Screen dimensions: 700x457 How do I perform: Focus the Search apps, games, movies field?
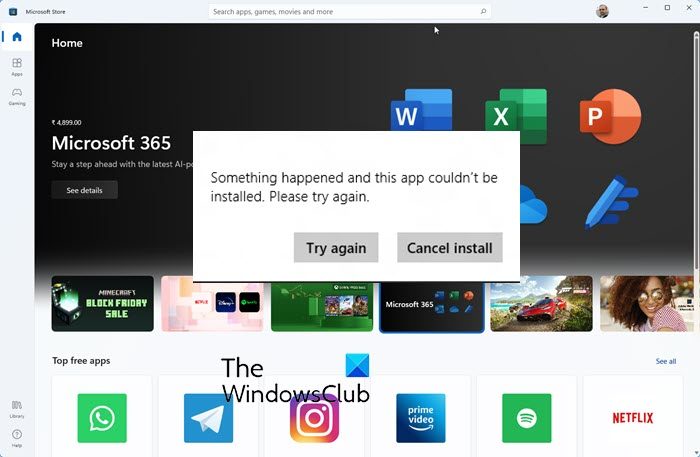pos(349,12)
